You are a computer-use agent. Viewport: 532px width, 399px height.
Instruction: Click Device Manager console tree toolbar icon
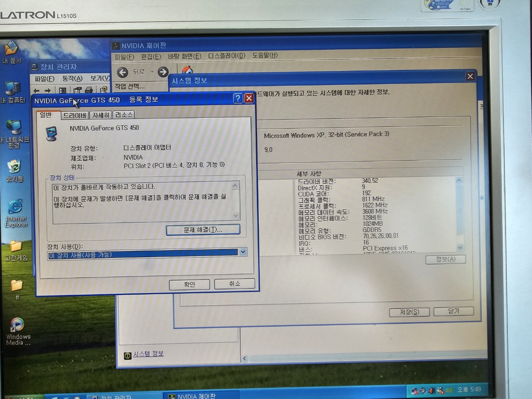62,90
